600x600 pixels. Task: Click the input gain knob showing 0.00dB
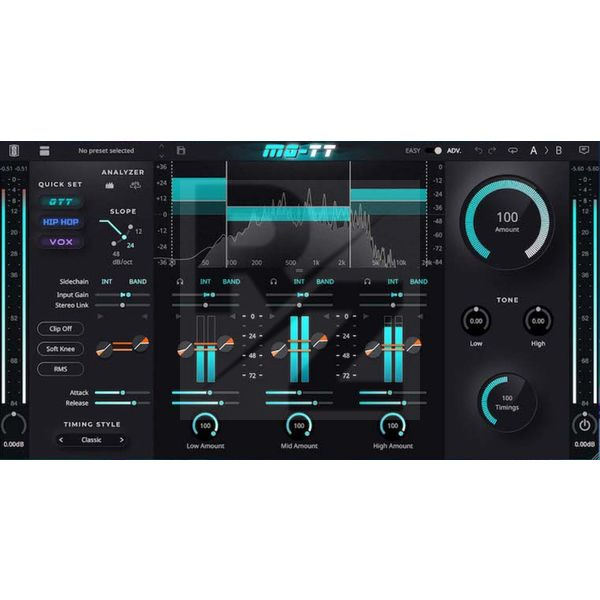(14, 425)
